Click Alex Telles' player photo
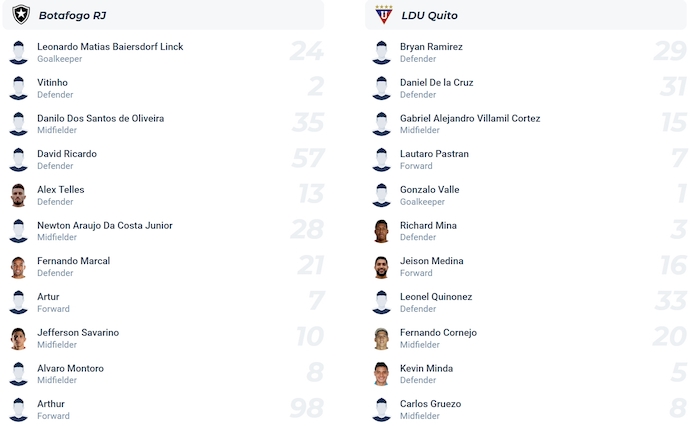Viewport: 690px width, 426px height. coord(18,195)
